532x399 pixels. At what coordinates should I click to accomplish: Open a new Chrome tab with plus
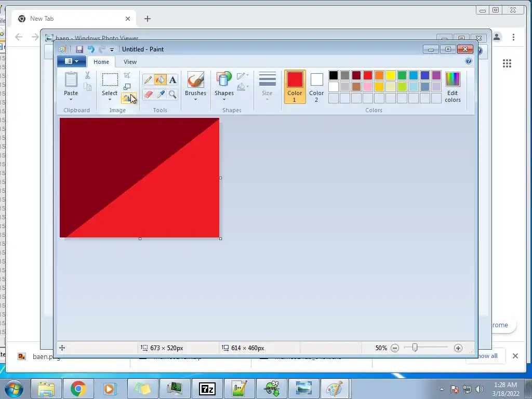[x=147, y=19]
